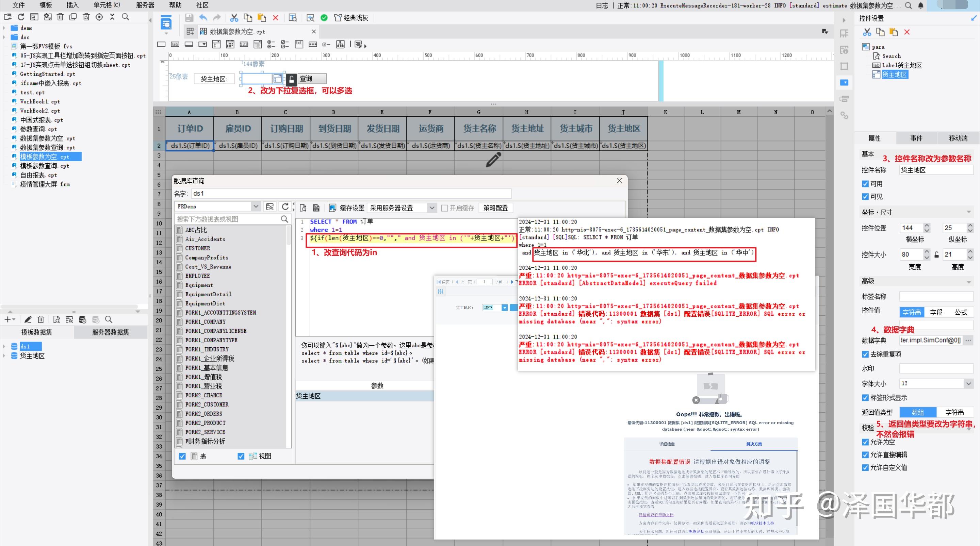Open the 采用服务器设置 cache dropdown
Image resolution: width=980 pixels, height=546 pixels.
432,208
